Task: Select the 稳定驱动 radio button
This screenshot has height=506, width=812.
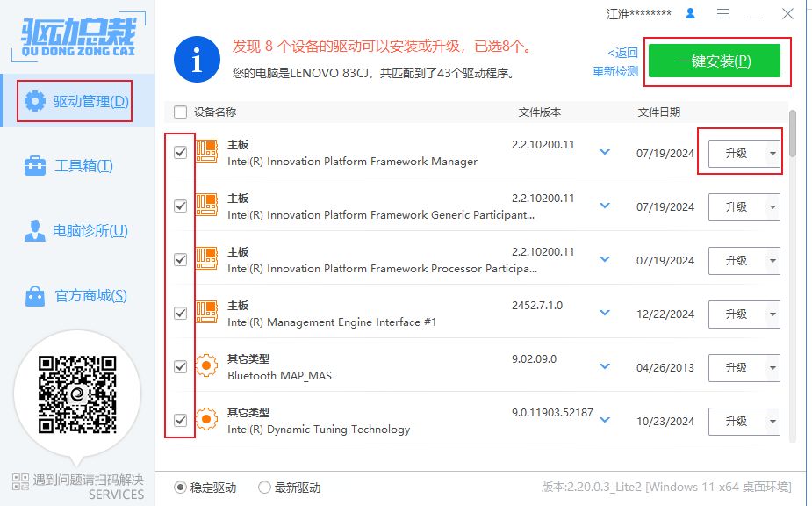Action: pos(181,488)
